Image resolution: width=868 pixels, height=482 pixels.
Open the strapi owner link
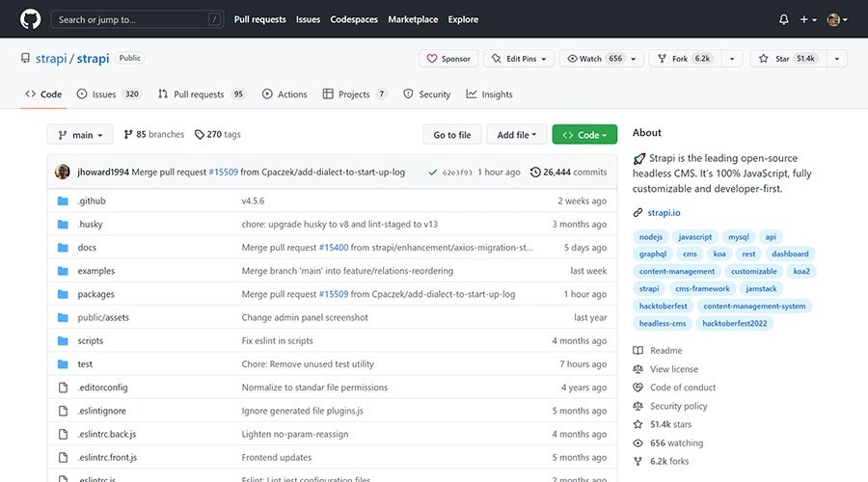51,58
